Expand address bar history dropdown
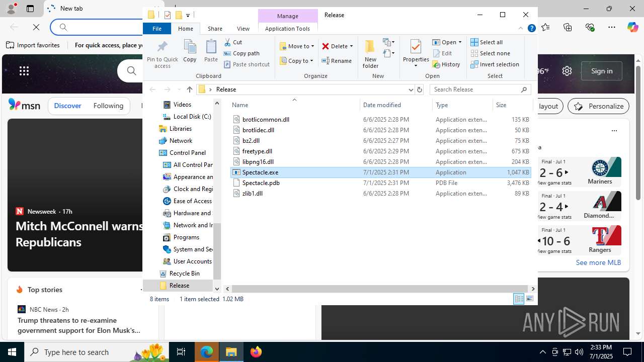Image resolution: width=644 pixels, height=362 pixels. [411, 89]
